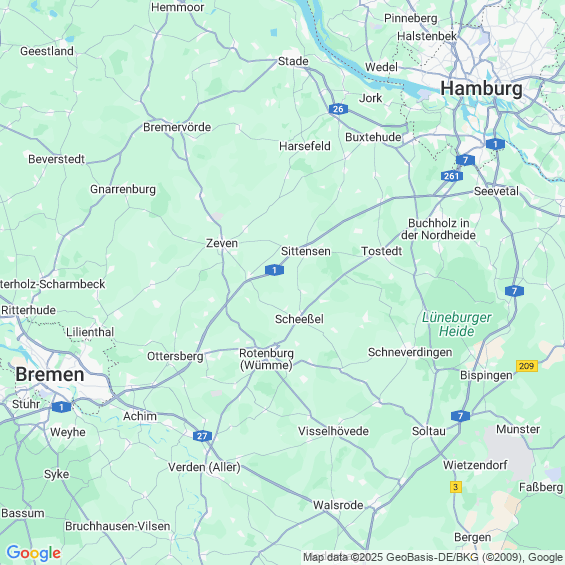Select the Bremen city label
Screen dimensions: 565x565
click(50, 374)
